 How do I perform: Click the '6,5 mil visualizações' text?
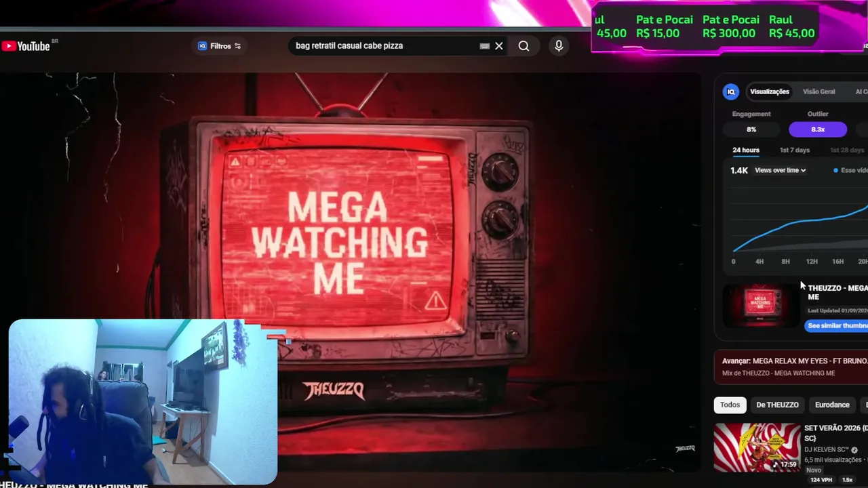(x=833, y=460)
